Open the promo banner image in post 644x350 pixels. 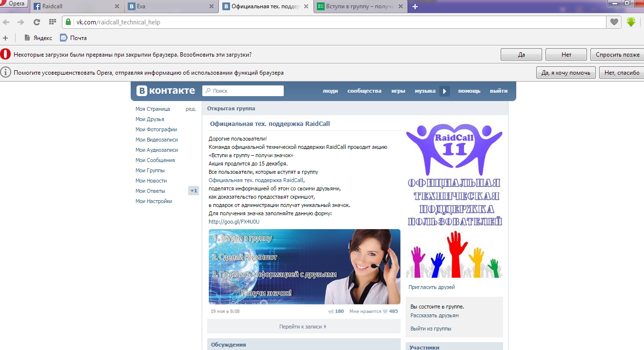point(305,267)
